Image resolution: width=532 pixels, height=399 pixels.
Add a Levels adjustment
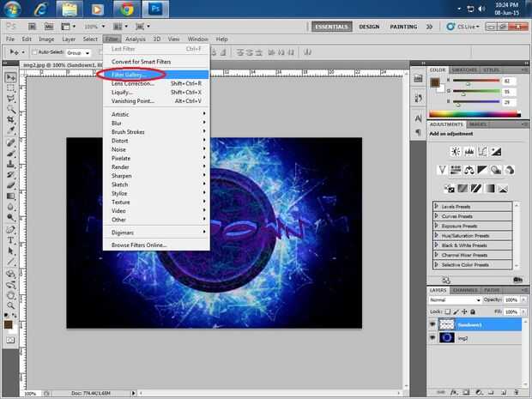[x=469, y=152]
